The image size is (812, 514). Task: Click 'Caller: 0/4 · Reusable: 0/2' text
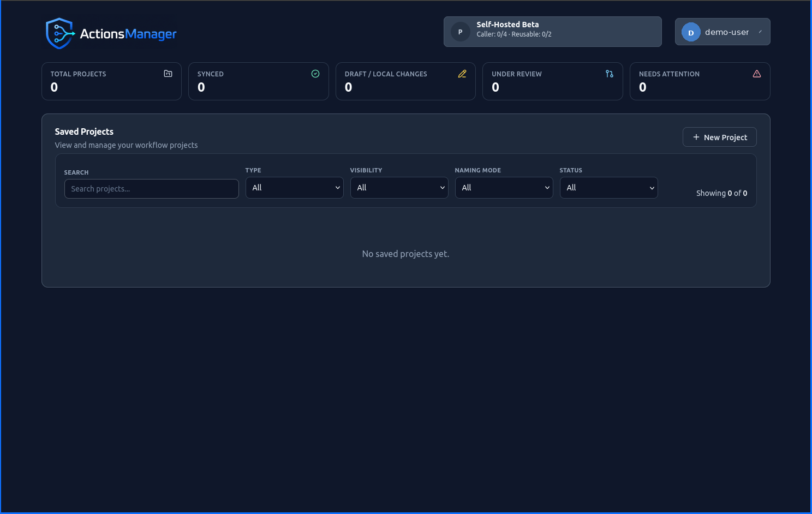pyautogui.click(x=514, y=34)
